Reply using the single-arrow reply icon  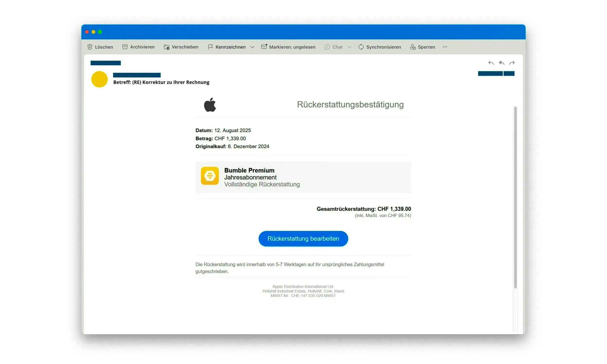click(491, 63)
